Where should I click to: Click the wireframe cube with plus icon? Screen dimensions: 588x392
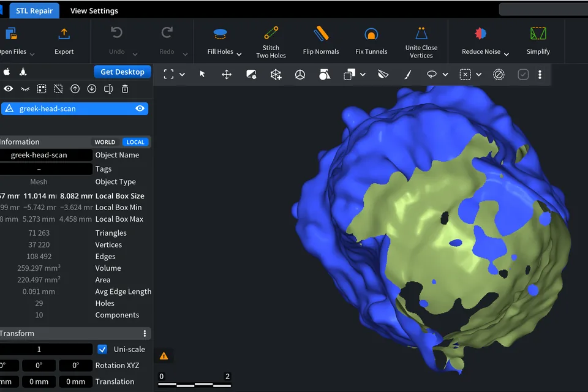point(276,74)
